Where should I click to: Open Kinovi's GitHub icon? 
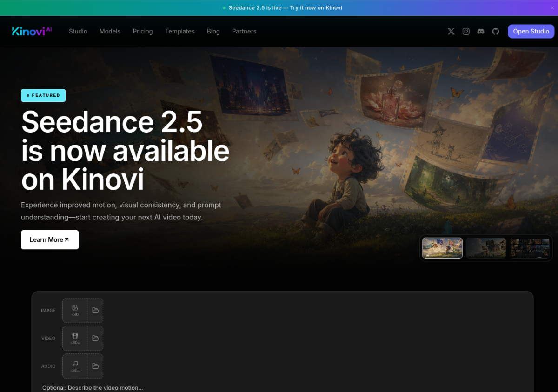496,32
